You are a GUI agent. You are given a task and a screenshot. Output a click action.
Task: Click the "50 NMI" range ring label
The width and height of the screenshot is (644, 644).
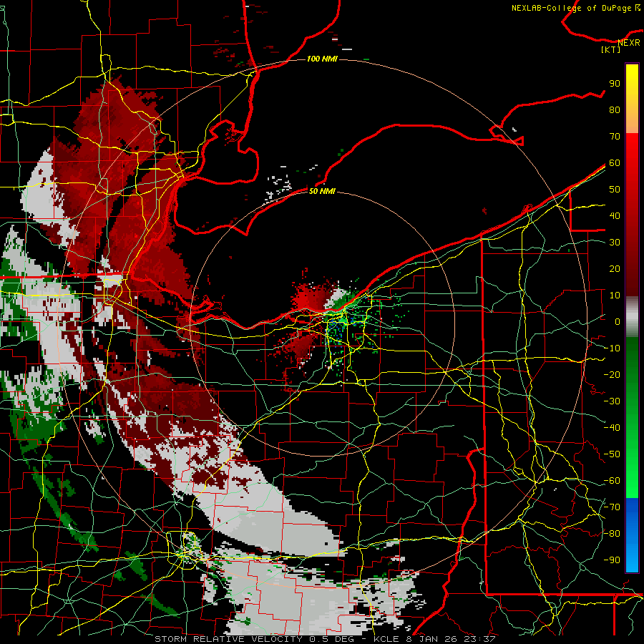pos(322,191)
